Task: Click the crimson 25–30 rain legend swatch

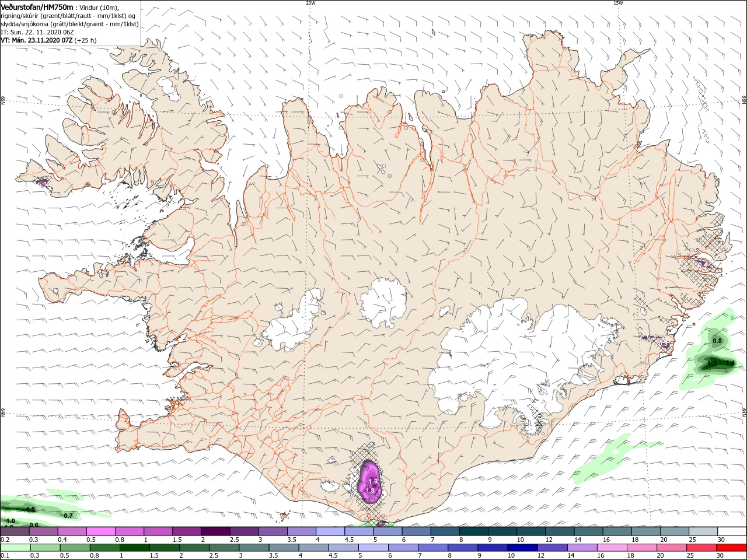Action: coord(701,548)
